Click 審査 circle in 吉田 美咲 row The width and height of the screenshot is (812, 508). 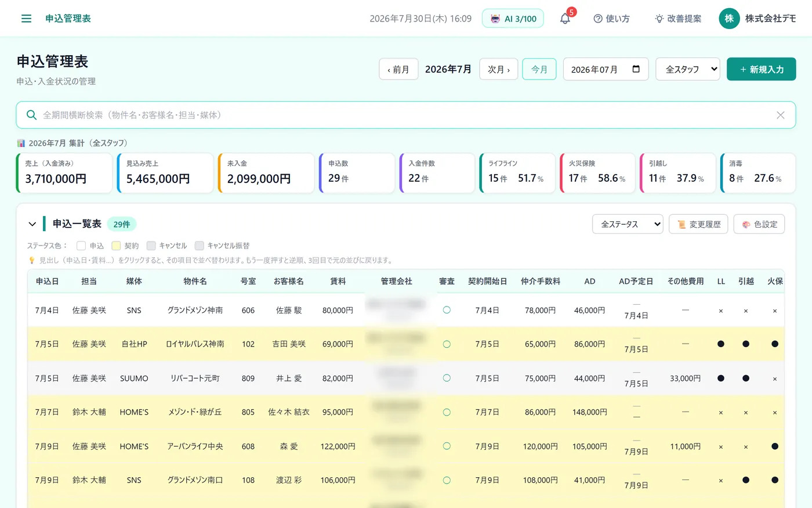447,344
